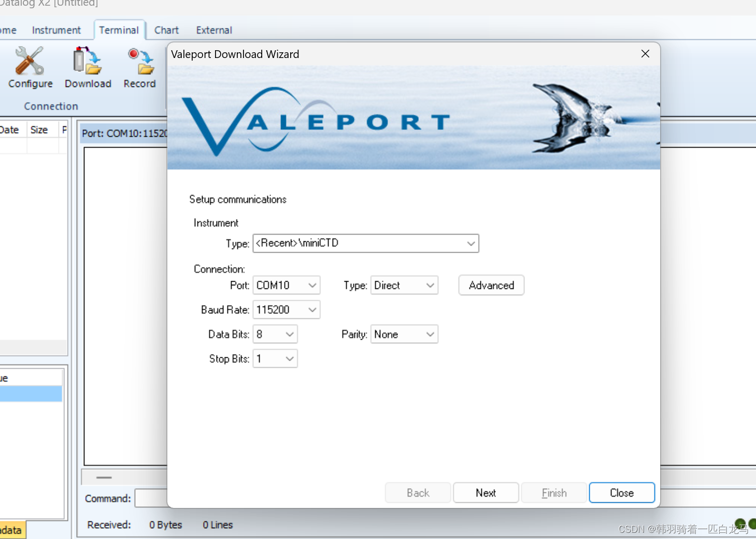The image size is (756, 539).
Task: Expand the Baud Rate 115200 dropdown
Action: (x=287, y=310)
